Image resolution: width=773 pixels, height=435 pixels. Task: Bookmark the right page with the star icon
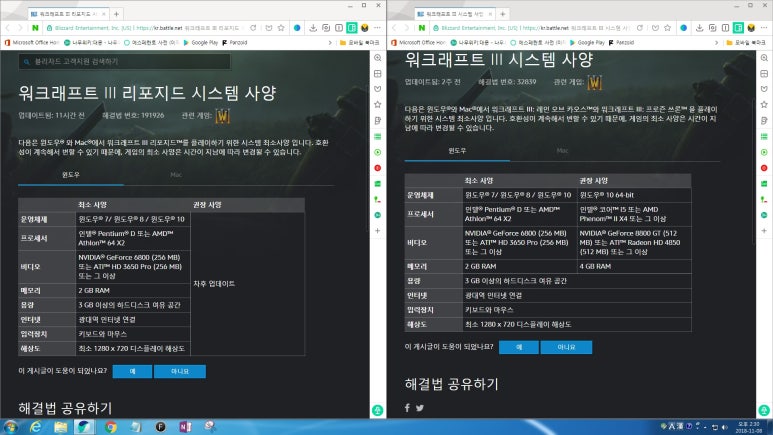(668, 28)
